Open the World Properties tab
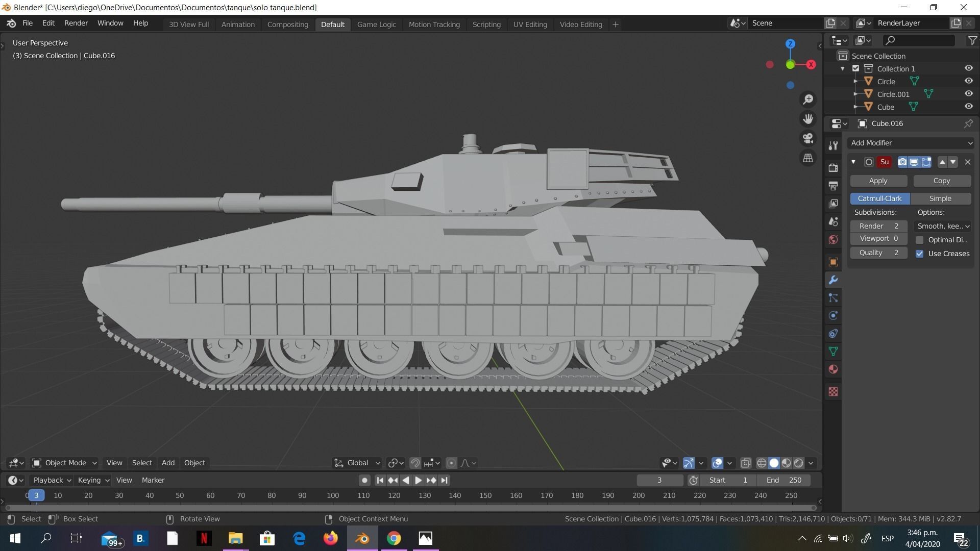 click(x=833, y=239)
